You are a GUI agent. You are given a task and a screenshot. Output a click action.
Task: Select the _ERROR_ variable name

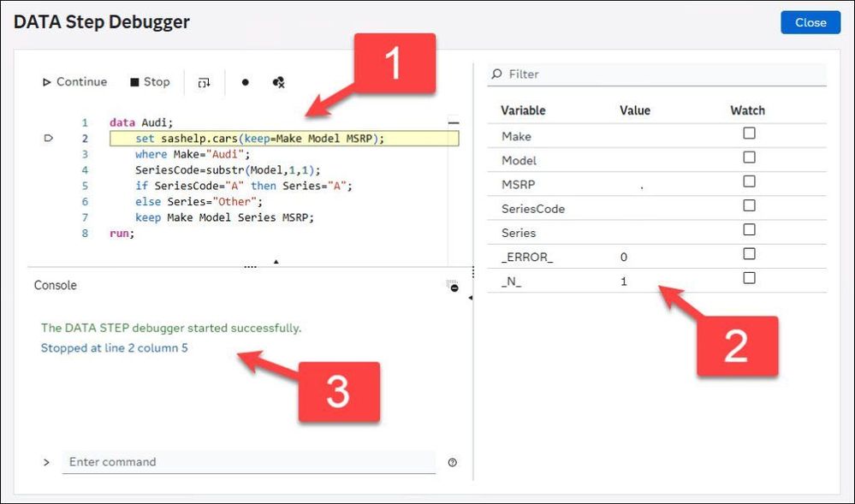(x=527, y=257)
